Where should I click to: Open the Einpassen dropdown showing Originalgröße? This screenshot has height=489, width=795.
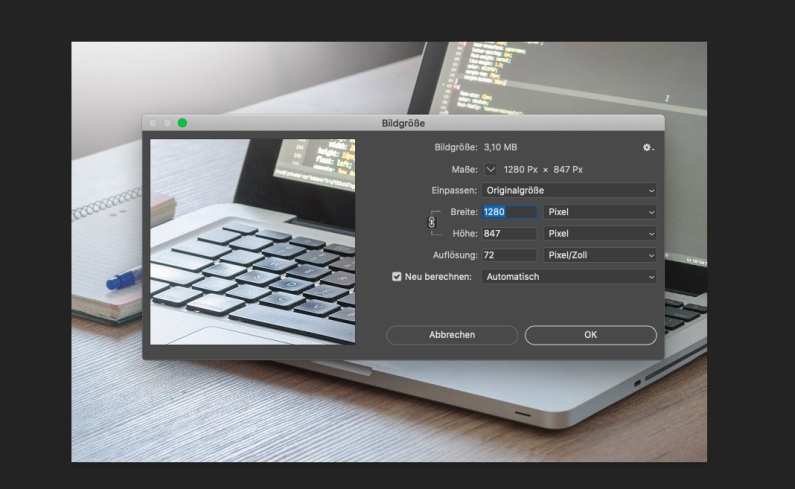coord(569,190)
